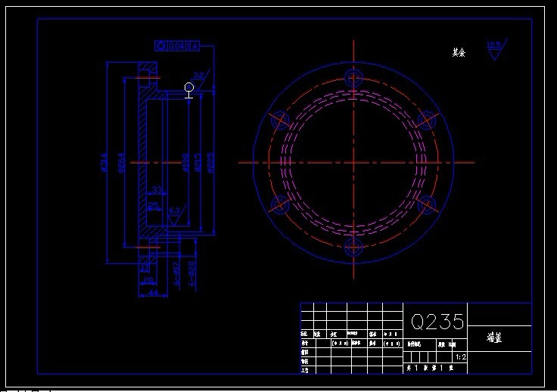The image size is (557, 392).
Task: Select the ø215 diameter dimension
Action: (198, 163)
